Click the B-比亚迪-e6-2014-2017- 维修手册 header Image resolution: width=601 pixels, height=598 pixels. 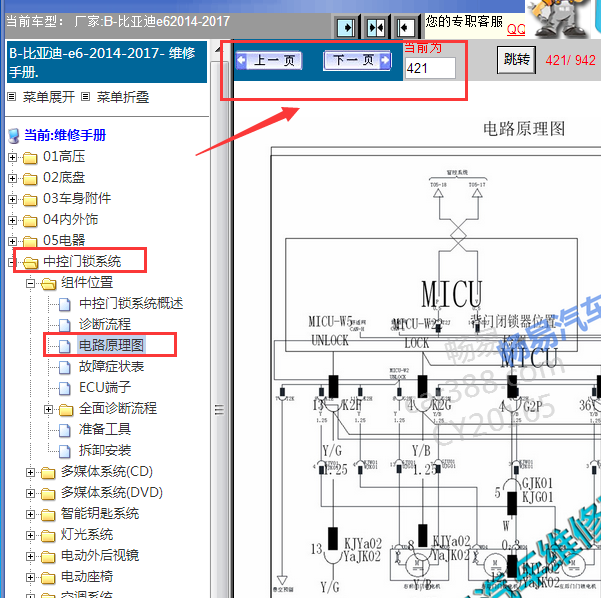coord(107,62)
